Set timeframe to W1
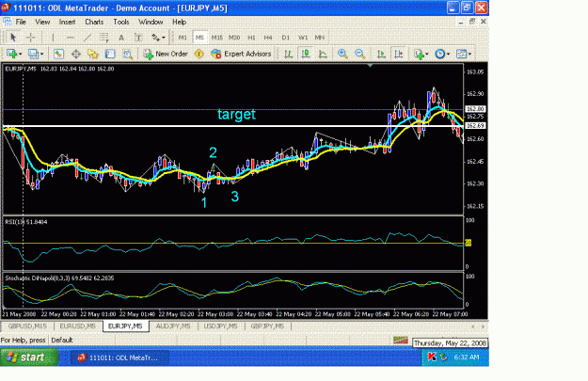Screen dimensions: 588x381 (303, 38)
